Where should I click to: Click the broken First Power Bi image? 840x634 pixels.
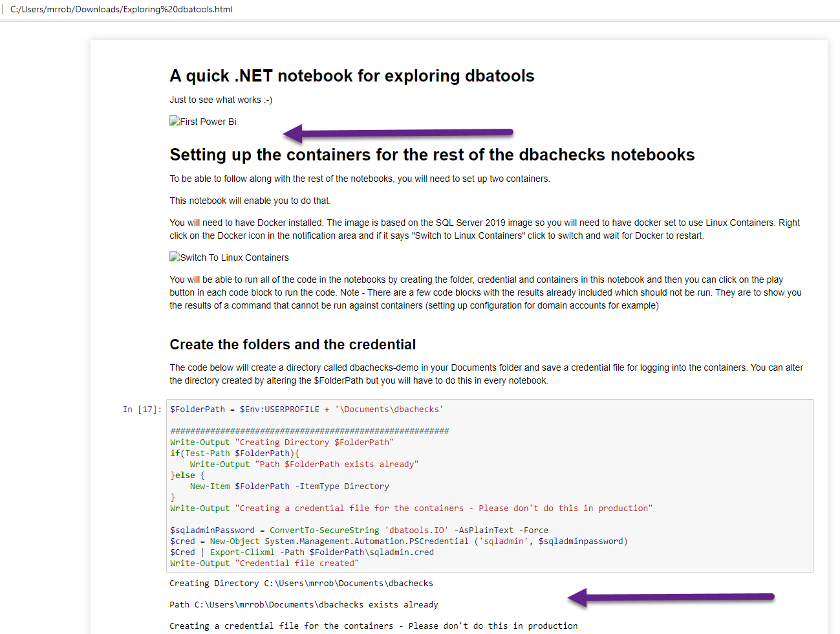(203, 122)
